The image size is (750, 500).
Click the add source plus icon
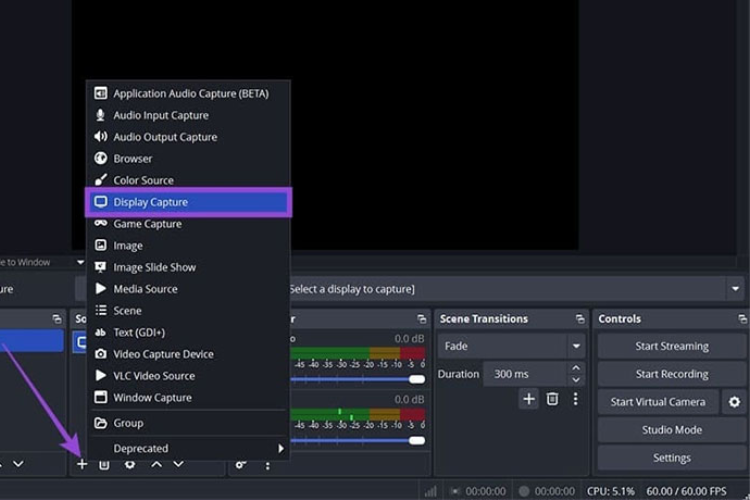pos(82,464)
